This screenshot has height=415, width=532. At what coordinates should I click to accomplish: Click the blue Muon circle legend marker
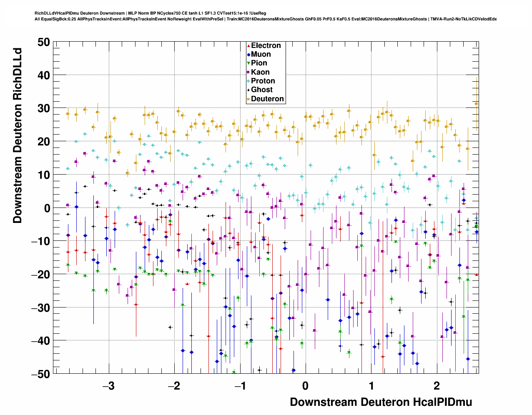[248, 55]
